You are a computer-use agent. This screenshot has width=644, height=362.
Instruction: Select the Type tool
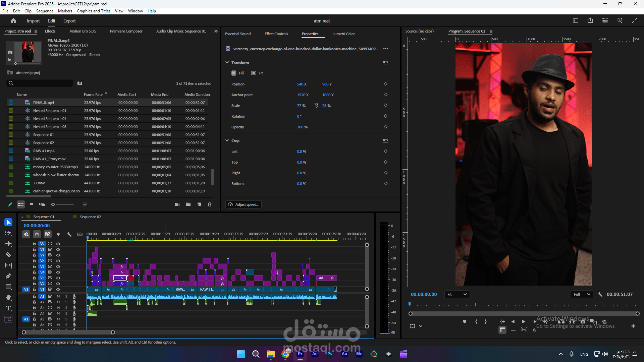pyautogui.click(x=8, y=308)
